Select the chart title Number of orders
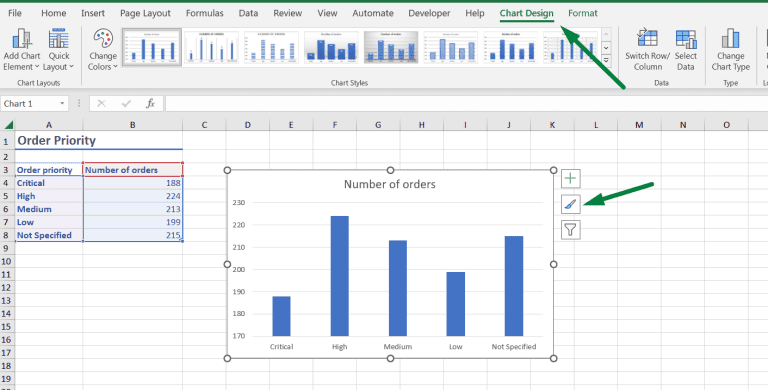768x390 pixels. click(390, 184)
